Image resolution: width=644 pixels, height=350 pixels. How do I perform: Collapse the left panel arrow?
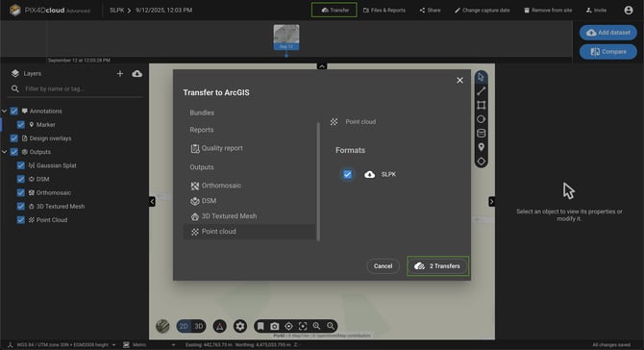tap(152, 201)
